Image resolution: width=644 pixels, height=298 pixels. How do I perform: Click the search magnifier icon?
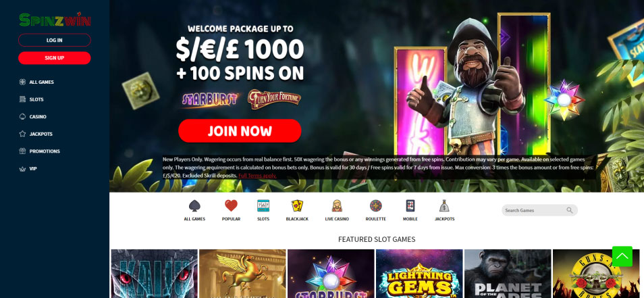[x=570, y=210]
